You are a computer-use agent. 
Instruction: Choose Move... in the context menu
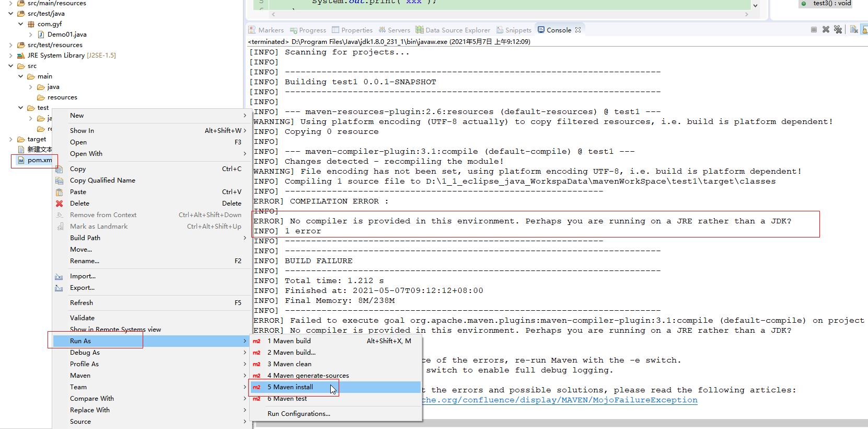pyautogui.click(x=152, y=250)
